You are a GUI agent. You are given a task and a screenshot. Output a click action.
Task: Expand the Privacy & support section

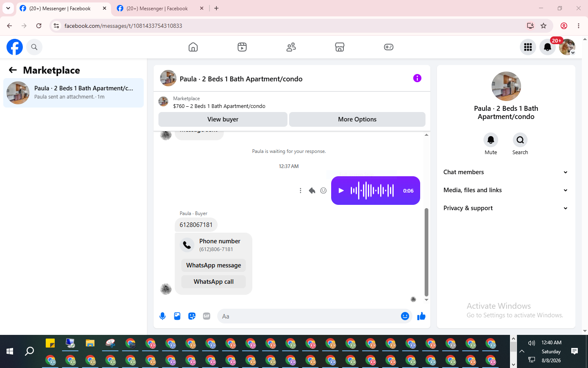pos(506,208)
